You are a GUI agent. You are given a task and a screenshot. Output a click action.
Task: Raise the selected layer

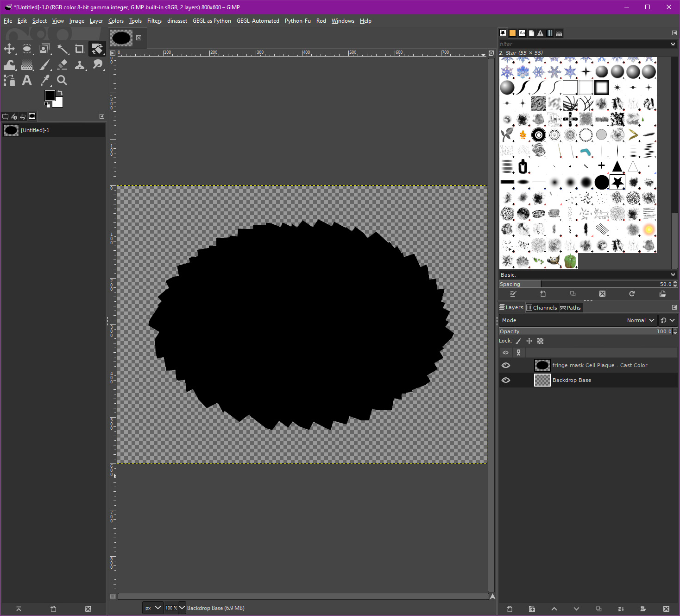(x=554, y=609)
